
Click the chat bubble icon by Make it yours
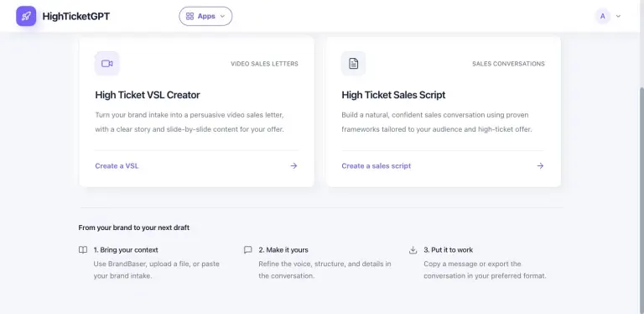click(x=247, y=250)
